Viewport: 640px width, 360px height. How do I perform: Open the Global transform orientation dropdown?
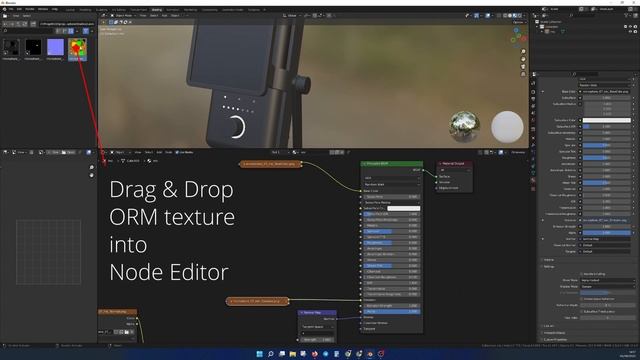pos(292,16)
